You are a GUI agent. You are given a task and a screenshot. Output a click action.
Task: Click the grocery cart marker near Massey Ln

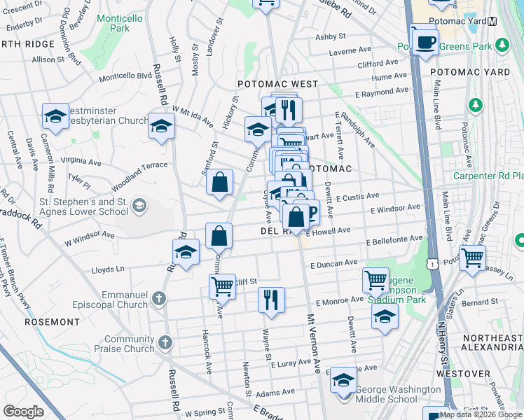pyautogui.click(x=473, y=259)
